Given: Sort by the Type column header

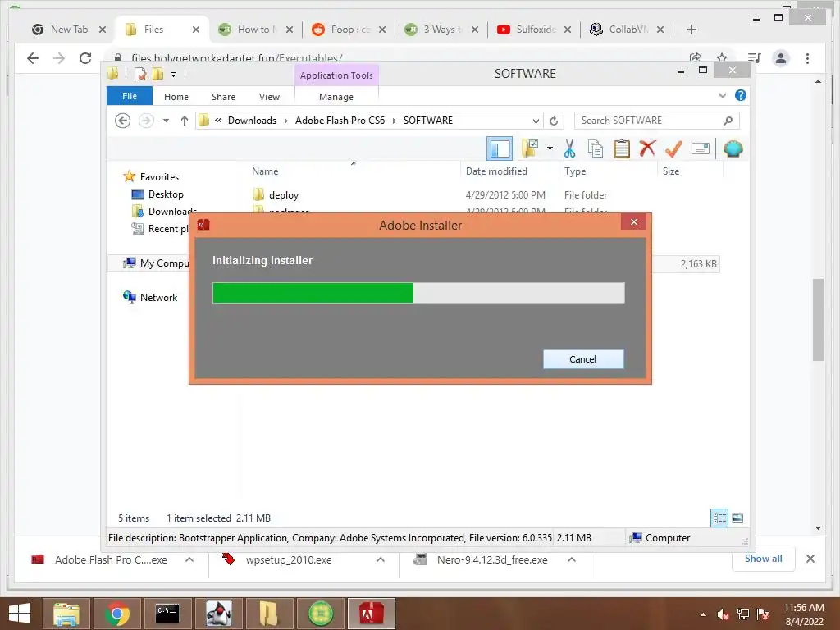Looking at the screenshot, I should (x=575, y=171).
